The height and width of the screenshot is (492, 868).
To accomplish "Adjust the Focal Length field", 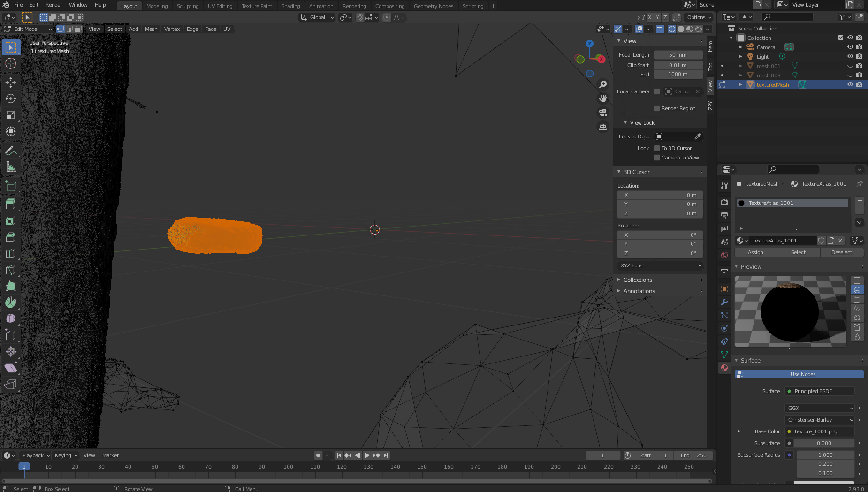I will pos(678,55).
